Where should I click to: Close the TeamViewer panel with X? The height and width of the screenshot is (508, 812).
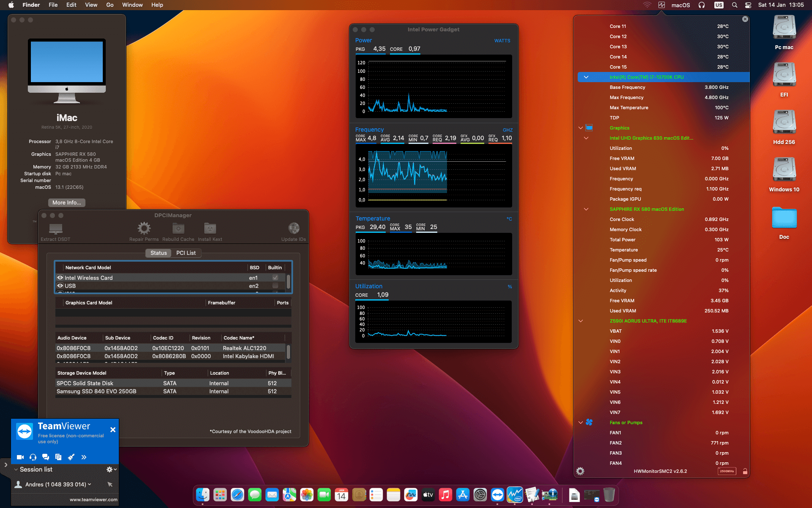(113, 430)
